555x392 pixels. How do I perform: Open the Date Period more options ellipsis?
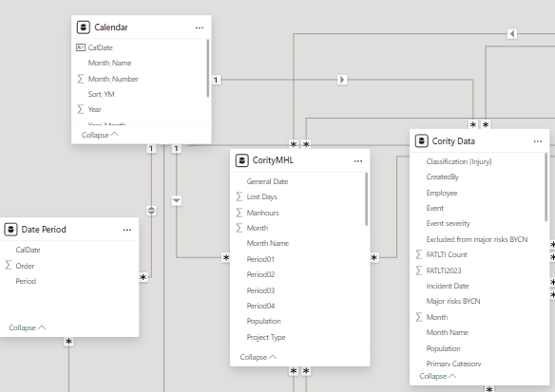(x=127, y=230)
